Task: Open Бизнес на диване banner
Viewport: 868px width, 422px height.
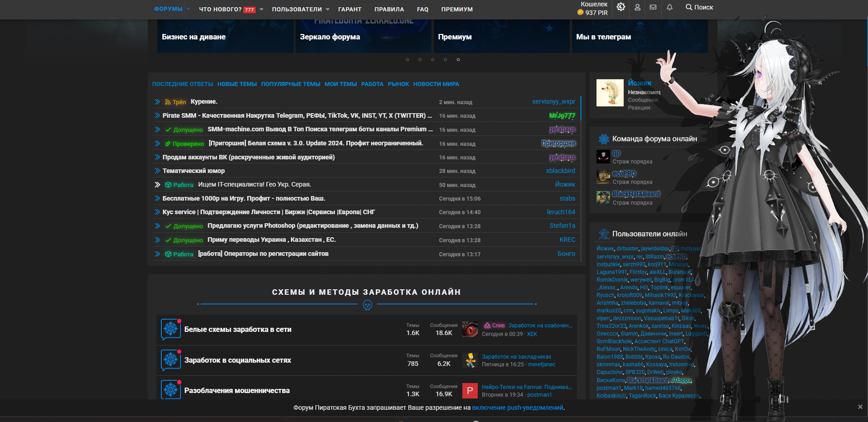Action: click(225, 36)
